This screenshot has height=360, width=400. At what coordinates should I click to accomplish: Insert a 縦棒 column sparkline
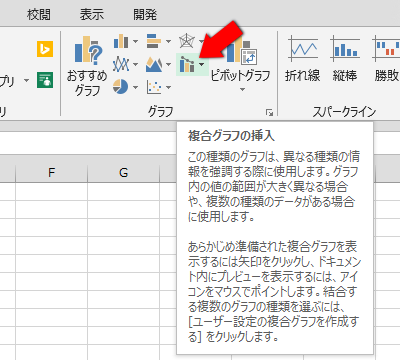coord(345,58)
